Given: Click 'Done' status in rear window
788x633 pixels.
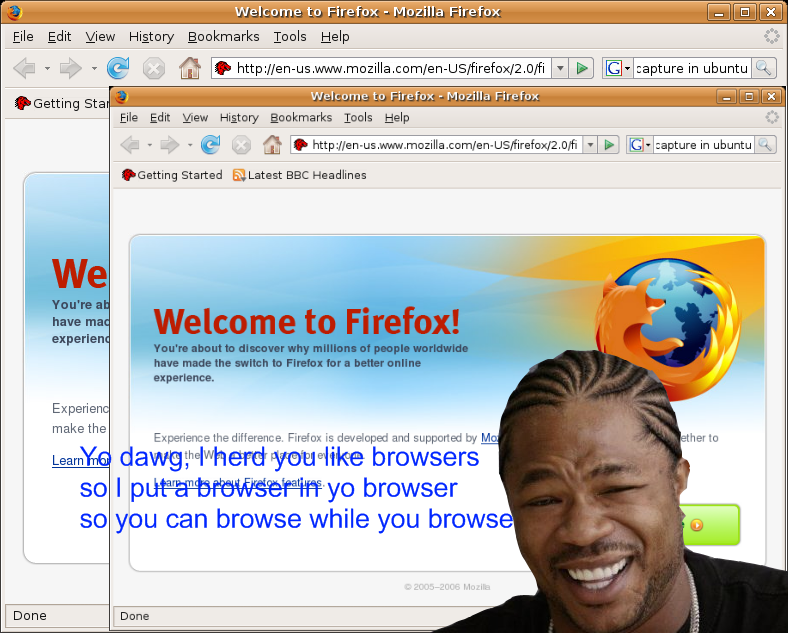Looking at the screenshot, I should [x=30, y=615].
